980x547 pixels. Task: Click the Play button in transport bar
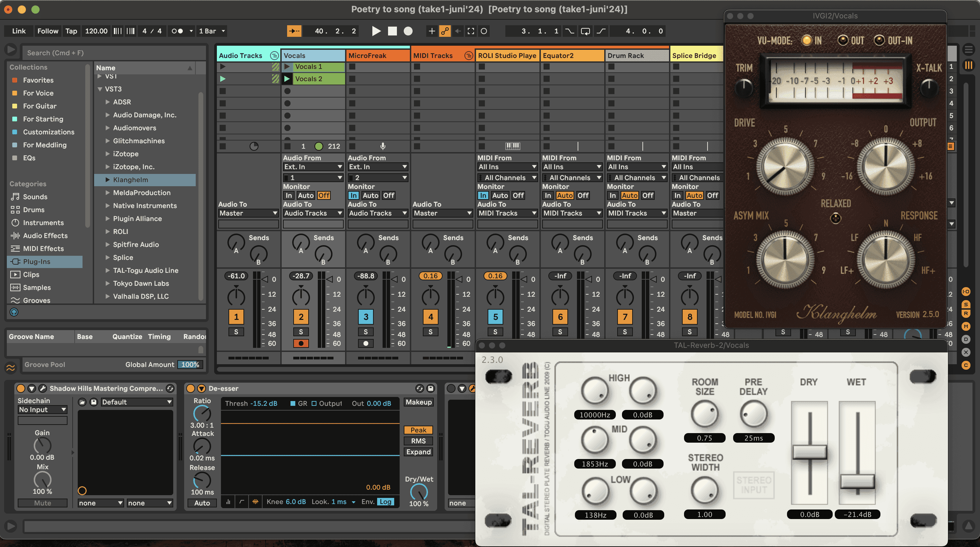pos(376,31)
